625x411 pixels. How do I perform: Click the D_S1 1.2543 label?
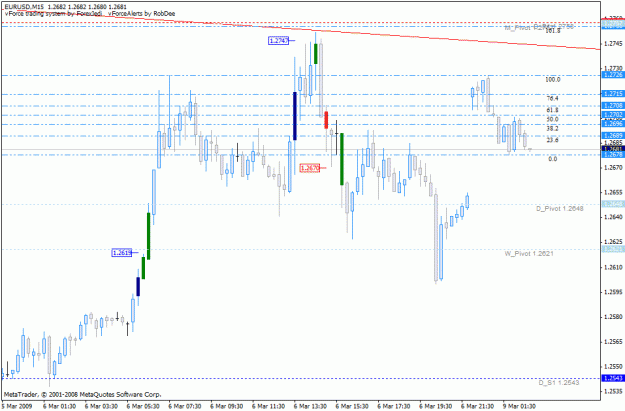click(x=559, y=383)
